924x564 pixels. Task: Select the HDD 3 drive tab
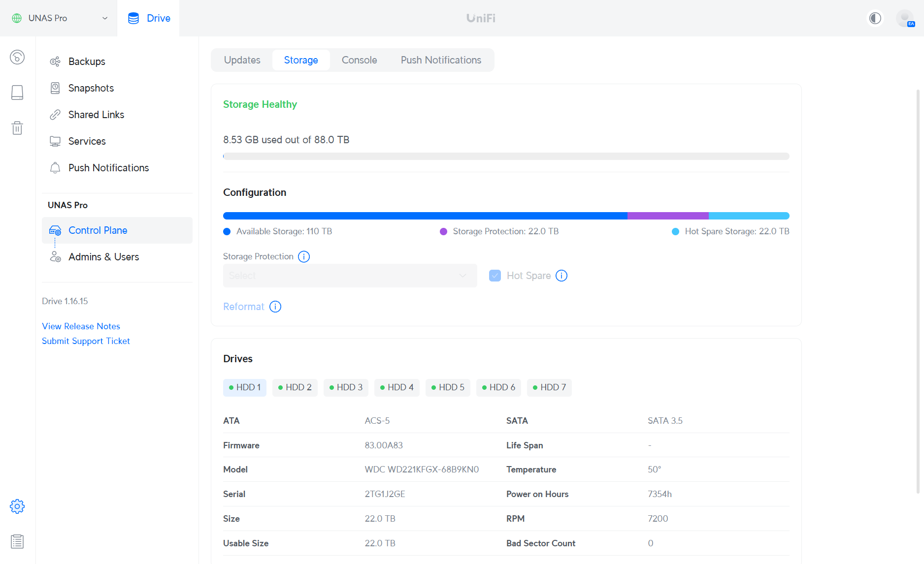[x=346, y=387]
